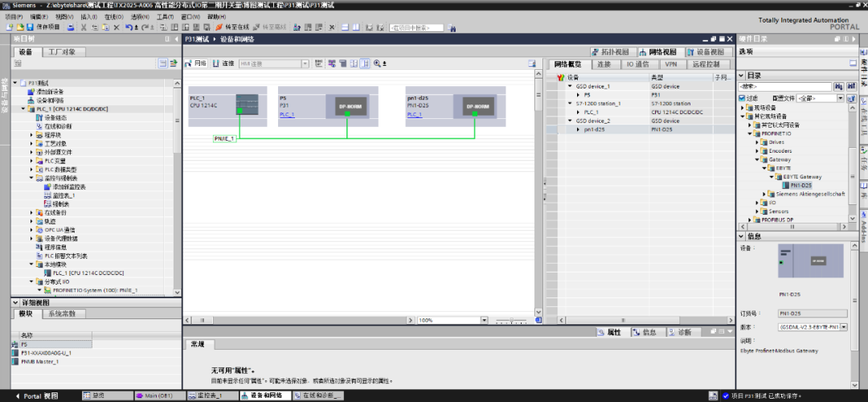Click icon at right end of network toolbar

pyautogui.click(x=532, y=64)
